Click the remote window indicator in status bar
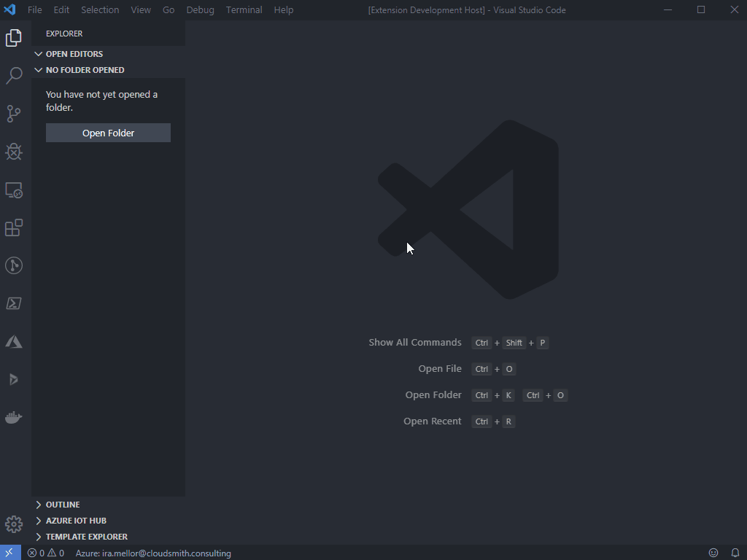Viewport: 747px width, 560px height. 10,553
